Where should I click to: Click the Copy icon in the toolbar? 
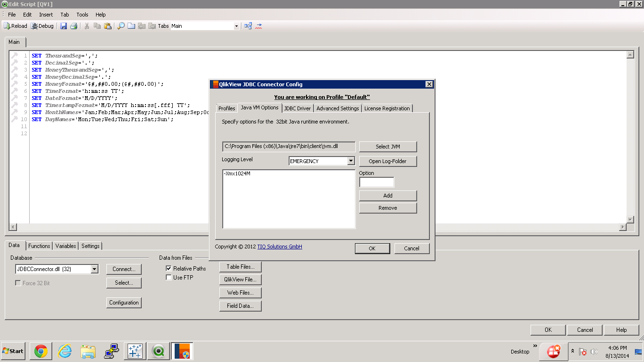tap(97, 26)
